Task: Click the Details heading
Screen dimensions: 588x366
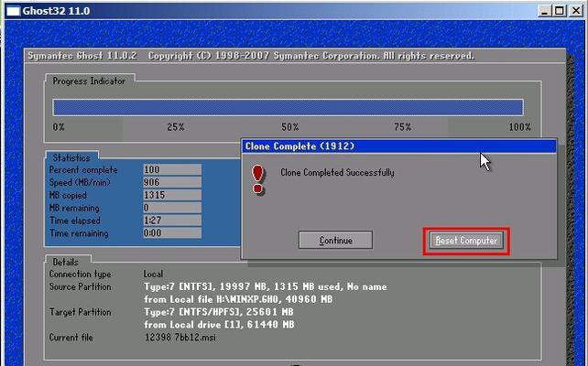Action: point(66,262)
